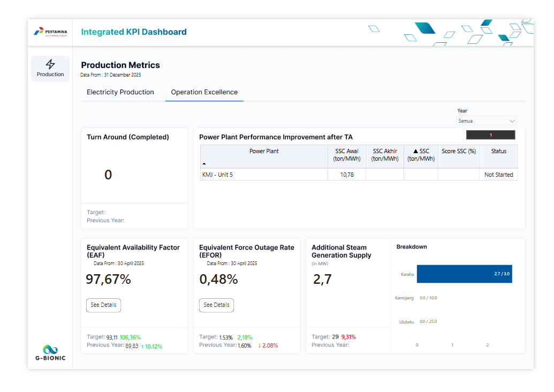This screenshot has width=554, height=392.
Task: Click the Integrated KPI Dashboard title
Action: 134,32
